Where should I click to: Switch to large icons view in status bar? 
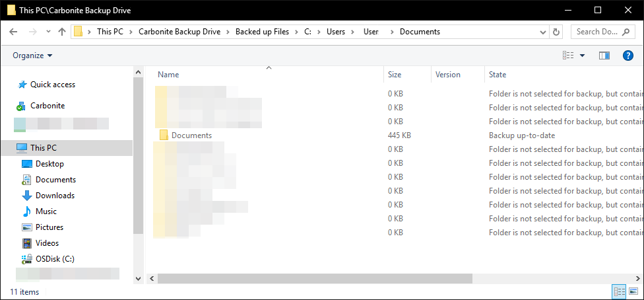pyautogui.click(x=633, y=291)
